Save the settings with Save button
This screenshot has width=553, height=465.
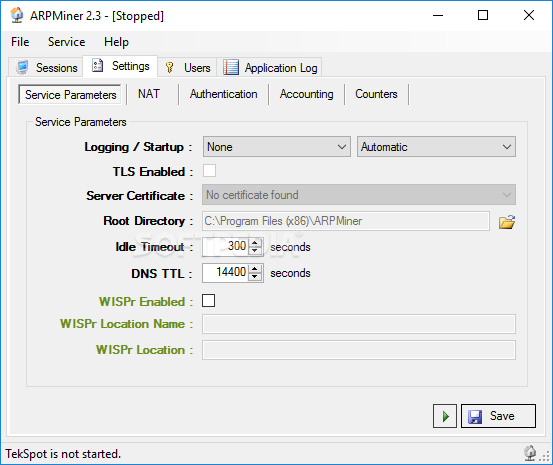click(x=498, y=416)
